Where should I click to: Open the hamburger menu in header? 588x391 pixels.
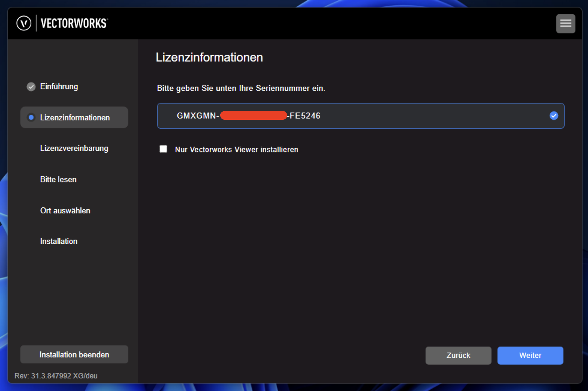pyautogui.click(x=565, y=23)
